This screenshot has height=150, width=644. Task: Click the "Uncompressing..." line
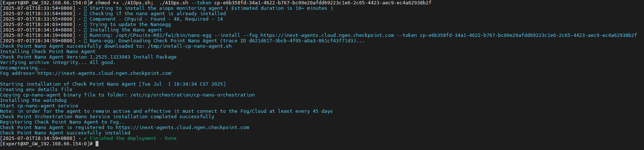[x=23, y=68]
